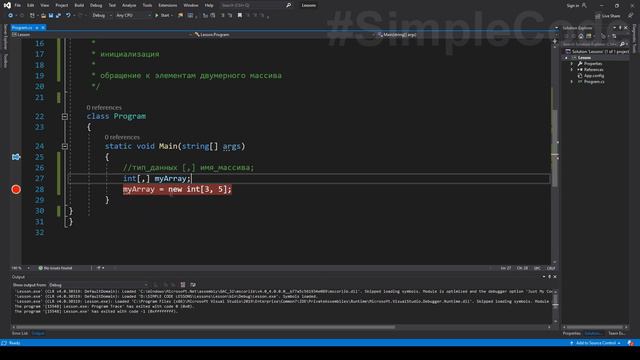
Task: Click the bookmark toggle icon in toolbar
Action: (240, 16)
